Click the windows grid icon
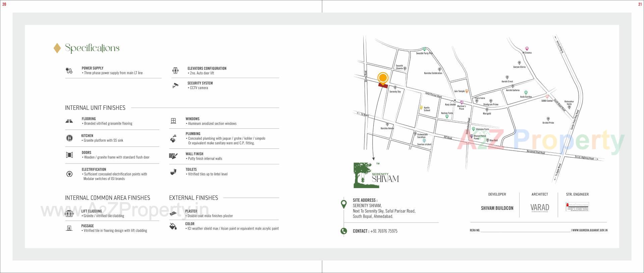Viewport: 644px width, 273px height. (173, 121)
